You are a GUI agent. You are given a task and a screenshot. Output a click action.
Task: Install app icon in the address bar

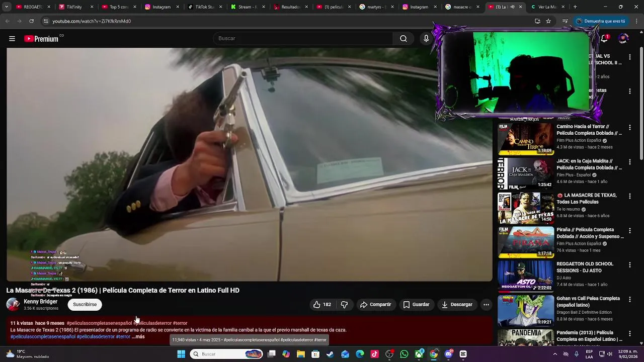click(537, 21)
